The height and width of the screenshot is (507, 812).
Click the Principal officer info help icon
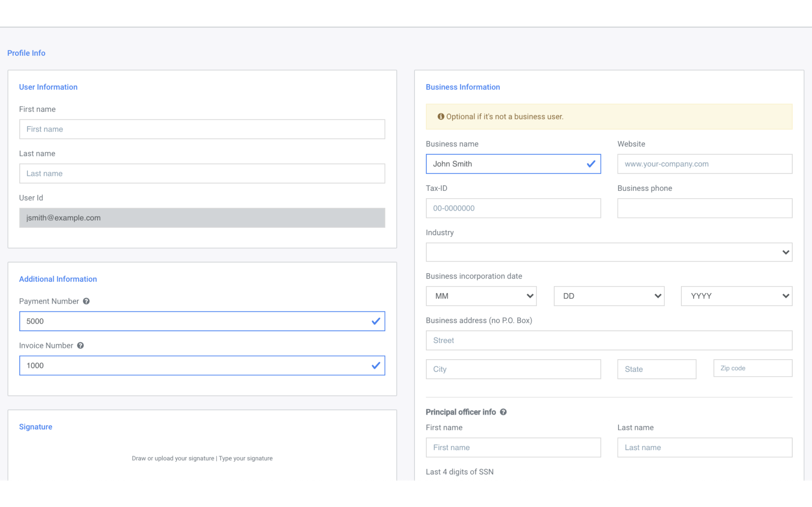(503, 412)
